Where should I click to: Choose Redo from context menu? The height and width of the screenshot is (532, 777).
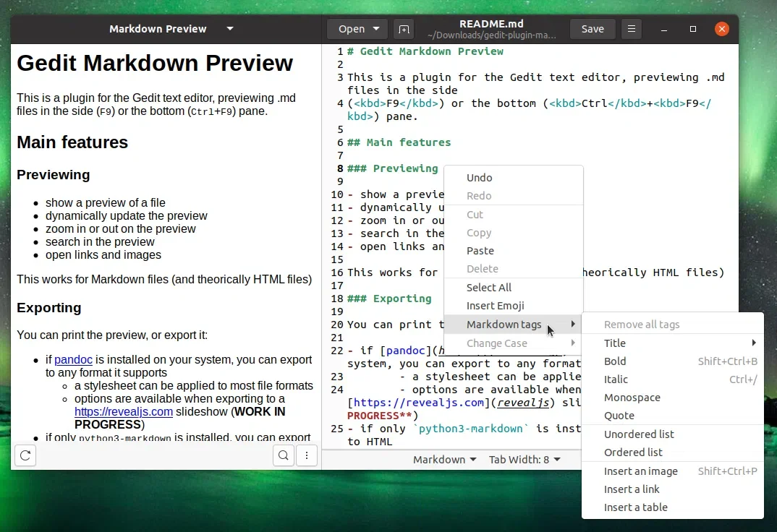(514, 196)
